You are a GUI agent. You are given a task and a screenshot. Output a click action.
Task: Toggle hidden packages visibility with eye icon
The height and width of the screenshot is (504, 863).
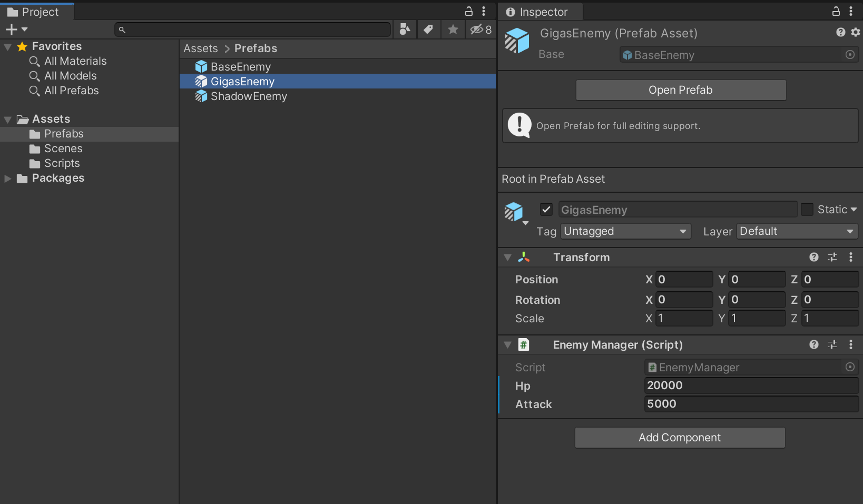click(477, 29)
